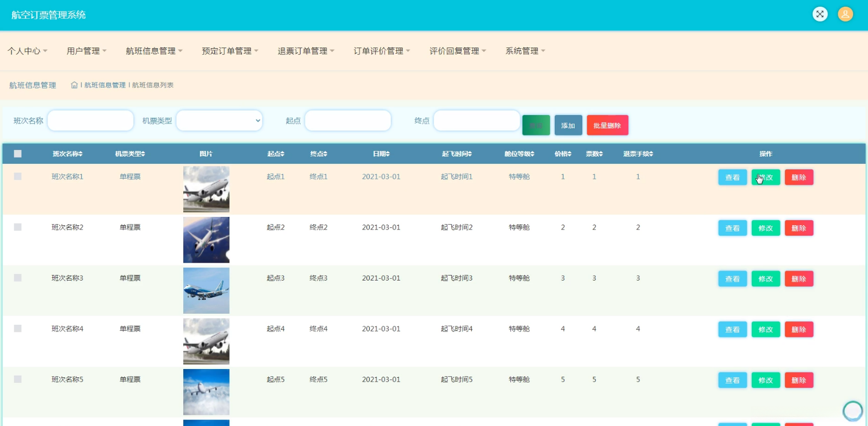Image resolution: width=868 pixels, height=426 pixels.
Task: Expand the 系统管理 menu dropdown
Action: 525,51
